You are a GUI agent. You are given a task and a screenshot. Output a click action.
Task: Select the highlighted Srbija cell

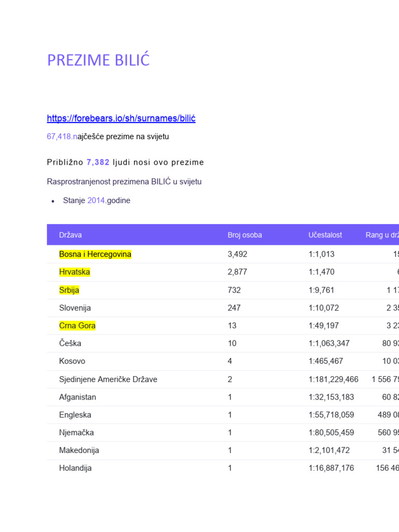tap(69, 290)
